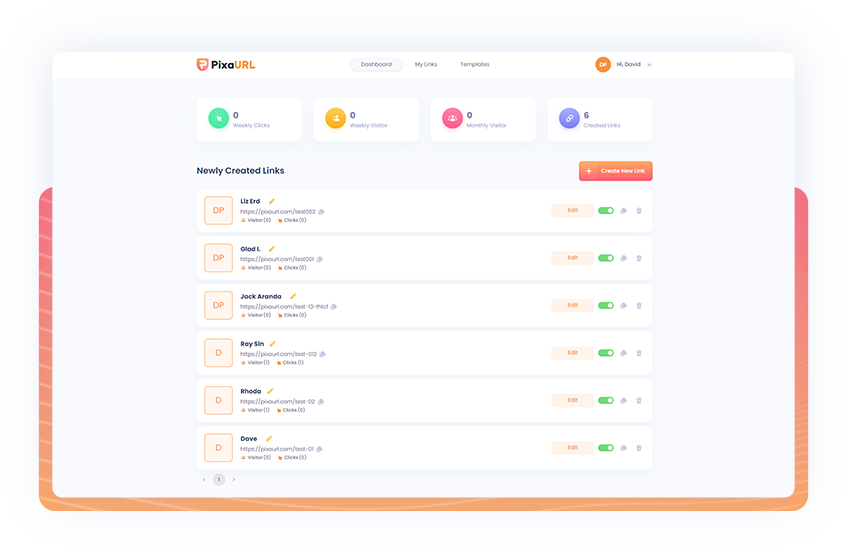Image resolution: width=847 pixels, height=550 pixels.
Task: Toggle off the Glad I. link switch
Action: tap(606, 258)
